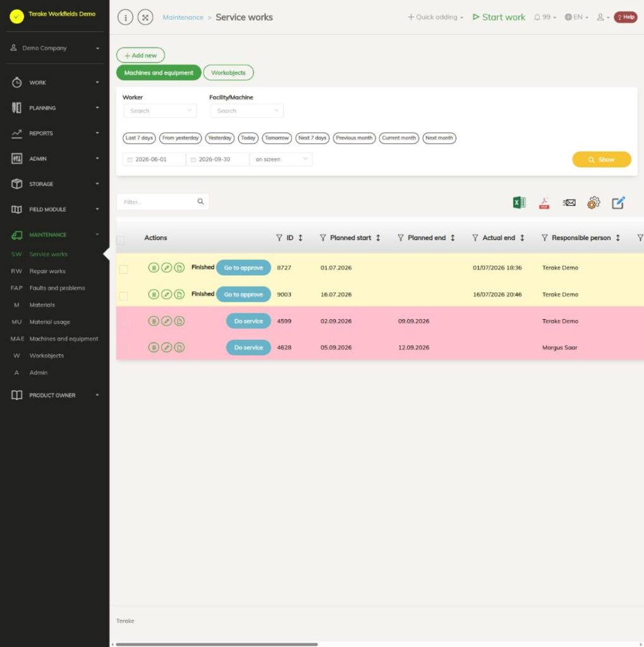
Task: Expand STORAGE sidebar section
Action: 55,184
